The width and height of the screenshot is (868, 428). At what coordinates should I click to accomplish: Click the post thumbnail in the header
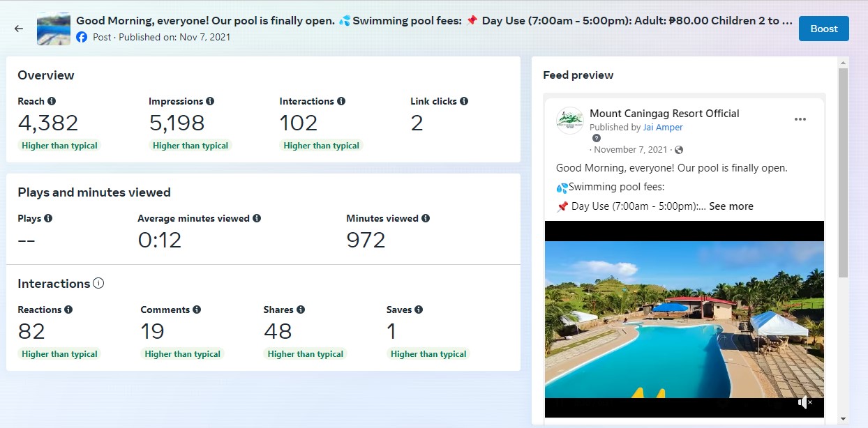pos(54,29)
